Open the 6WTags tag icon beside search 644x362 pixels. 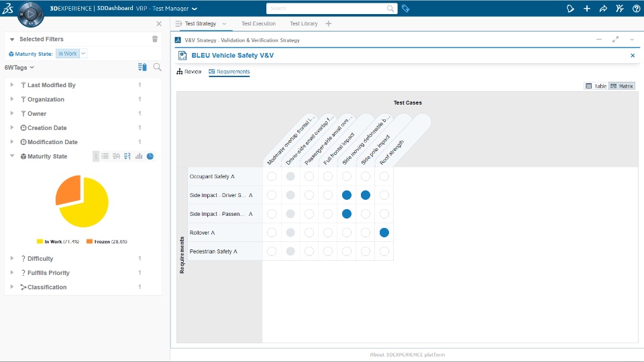click(x=406, y=9)
